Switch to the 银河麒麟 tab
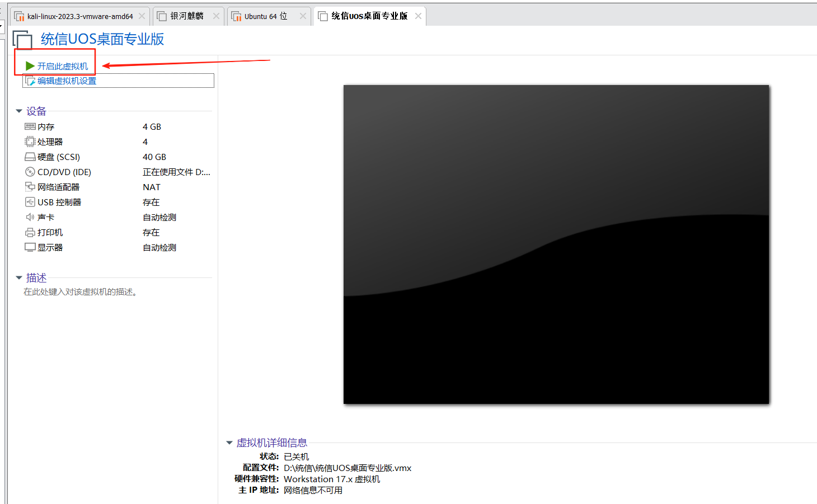 point(188,16)
